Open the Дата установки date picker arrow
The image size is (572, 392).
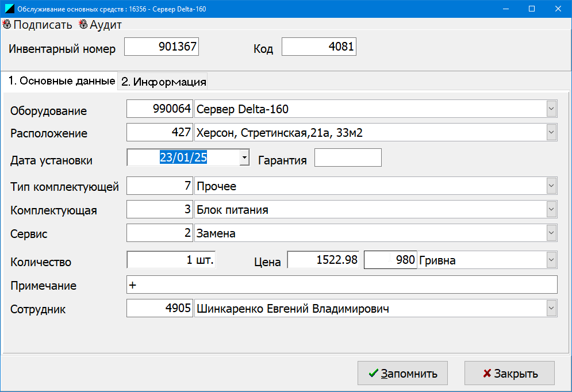tap(244, 157)
